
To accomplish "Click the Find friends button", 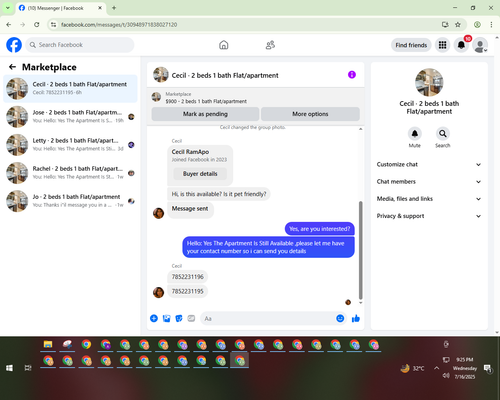I will click(411, 45).
